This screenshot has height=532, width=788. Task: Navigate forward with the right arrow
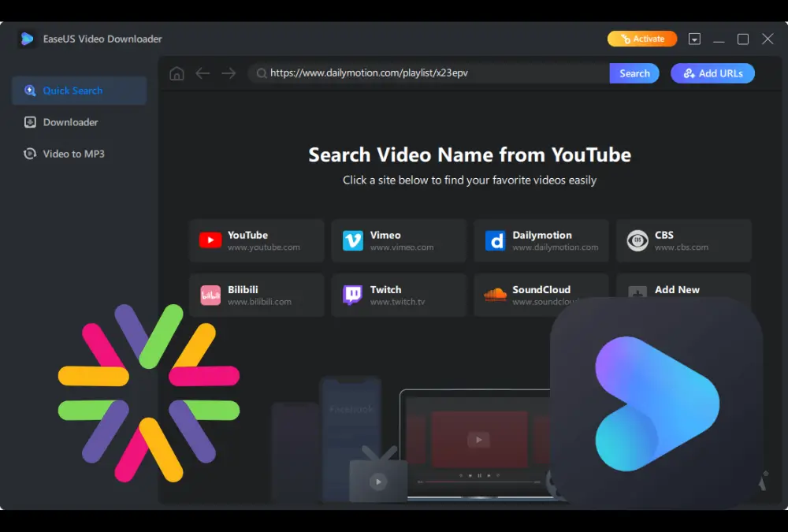coord(229,73)
